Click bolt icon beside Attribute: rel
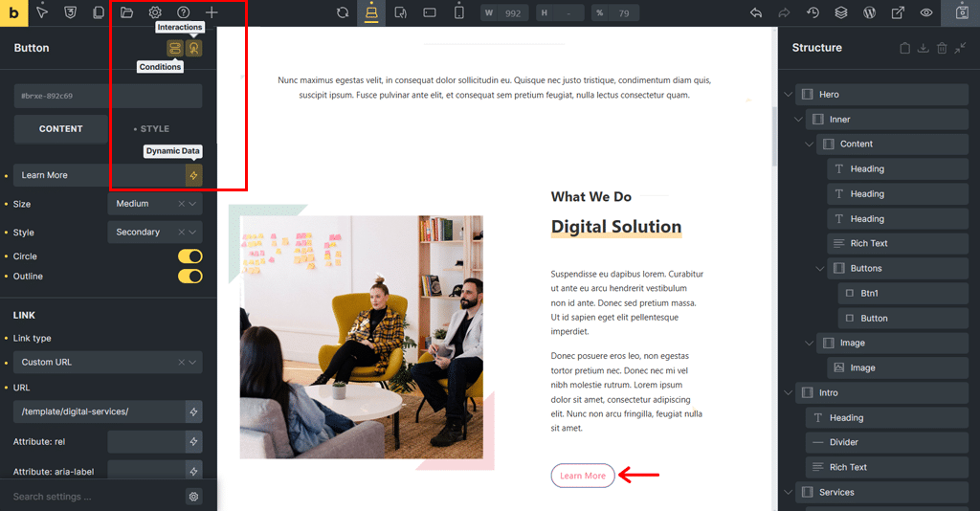 click(x=193, y=442)
